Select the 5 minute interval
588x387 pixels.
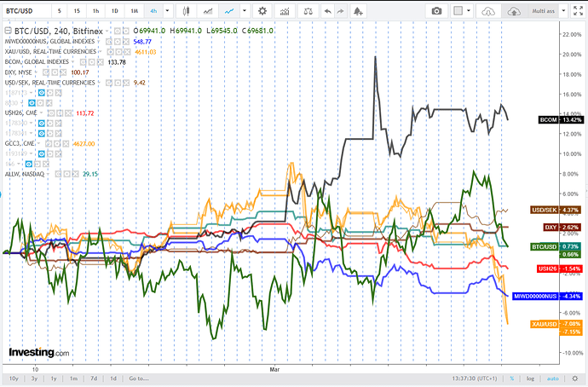click(x=60, y=11)
